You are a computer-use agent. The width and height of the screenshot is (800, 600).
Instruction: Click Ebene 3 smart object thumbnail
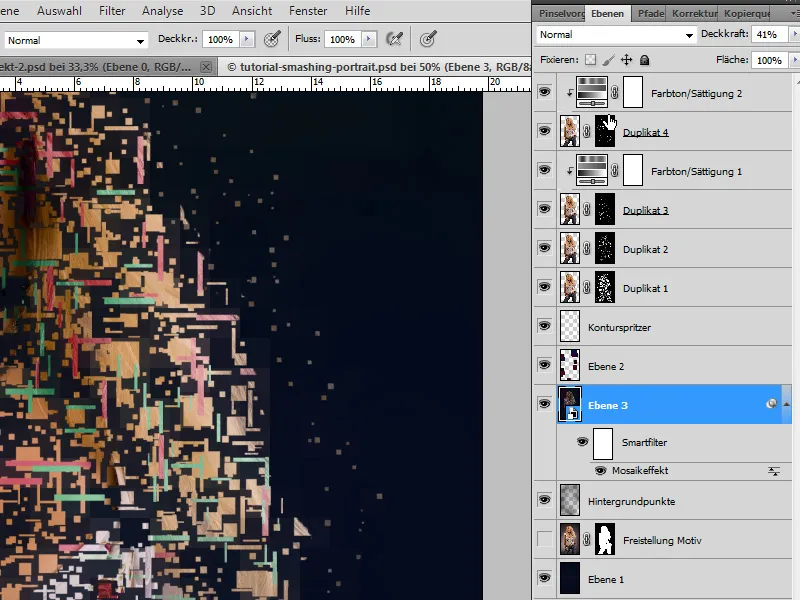(x=570, y=404)
